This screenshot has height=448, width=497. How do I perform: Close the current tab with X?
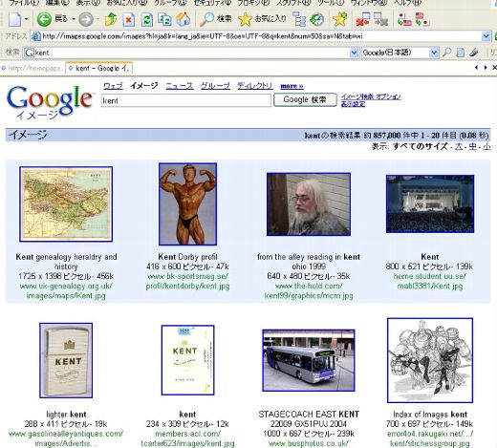[494, 68]
